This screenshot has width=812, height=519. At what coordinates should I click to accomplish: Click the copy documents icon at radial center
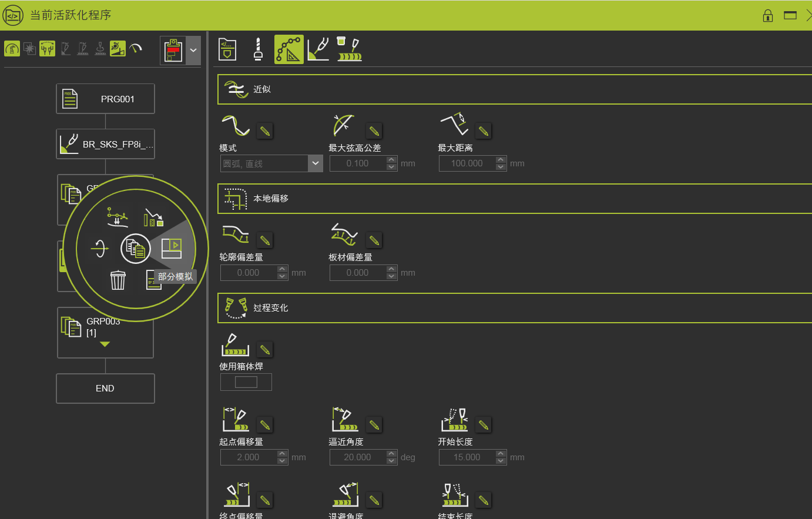pos(136,249)
